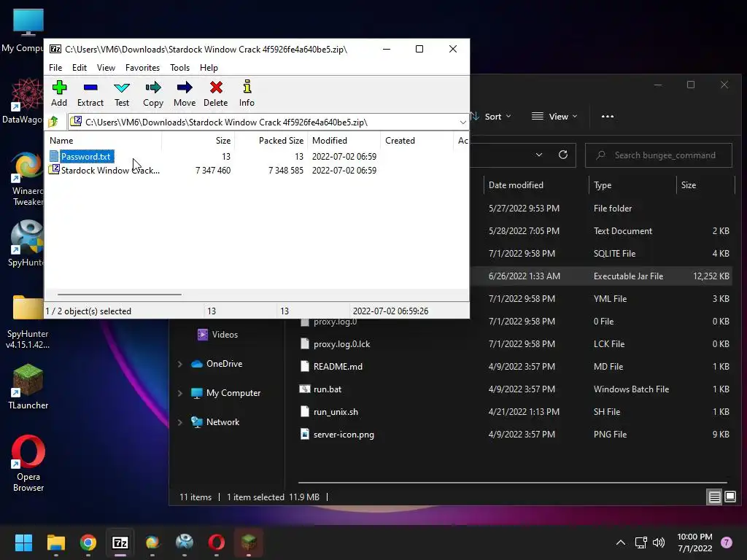Open Videos in Explorer sidebar
Image resolution: width=747 pixels, height=560 pixels.
225,334
